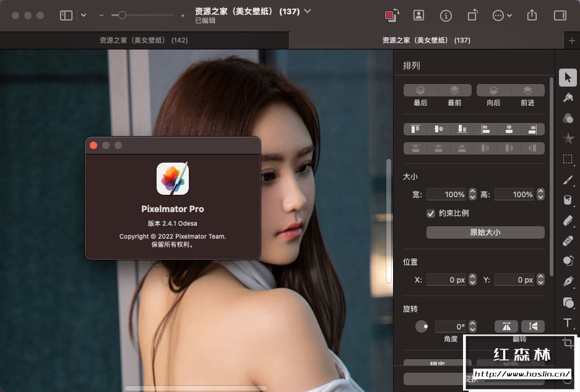Open the sidebar view options chevron
Screen dimensions: 580x392
pos(84,15)
